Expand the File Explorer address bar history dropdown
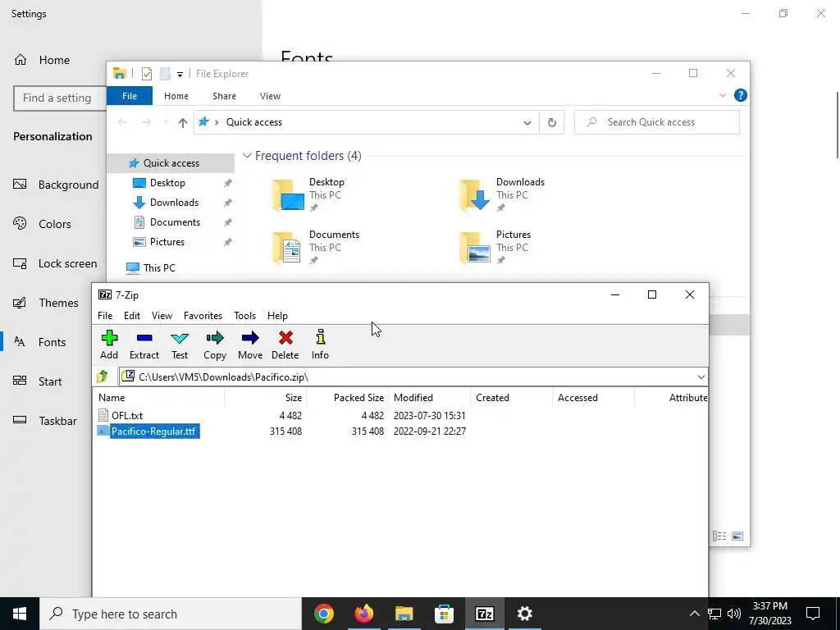This screenshot has height=630, width=840. pos(527,123)
